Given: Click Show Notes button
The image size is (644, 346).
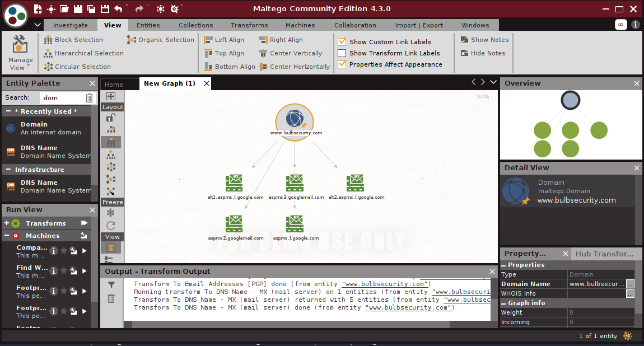Looking at the screenshot, I should click(x=484, y=40).
